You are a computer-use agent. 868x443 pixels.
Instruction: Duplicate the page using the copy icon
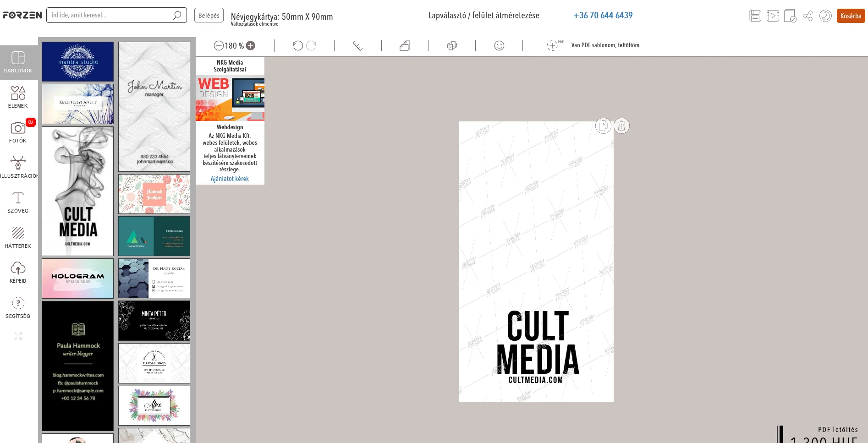pyautogui.click(x=603, y=126)
